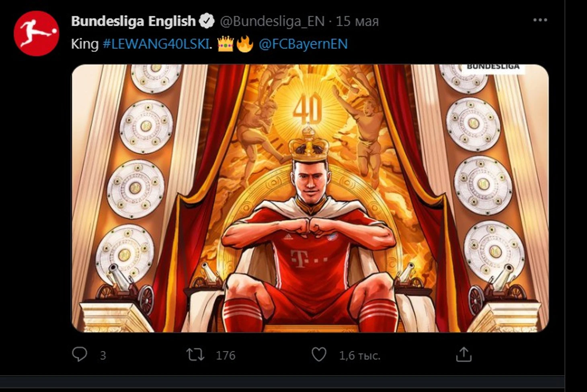Click the Bundesliga English display name
Viewport: 587px width, 392px height.
click(133, 21)
